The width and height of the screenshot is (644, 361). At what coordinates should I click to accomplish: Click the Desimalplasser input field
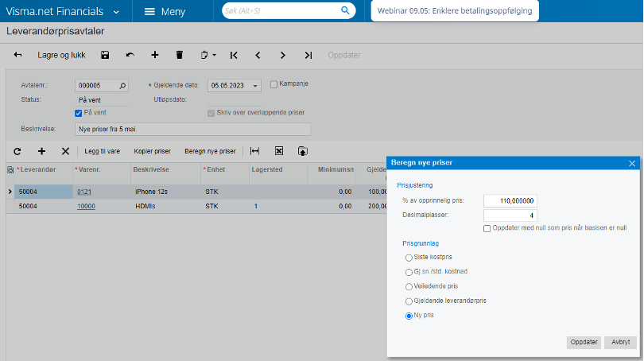(511, 215)
